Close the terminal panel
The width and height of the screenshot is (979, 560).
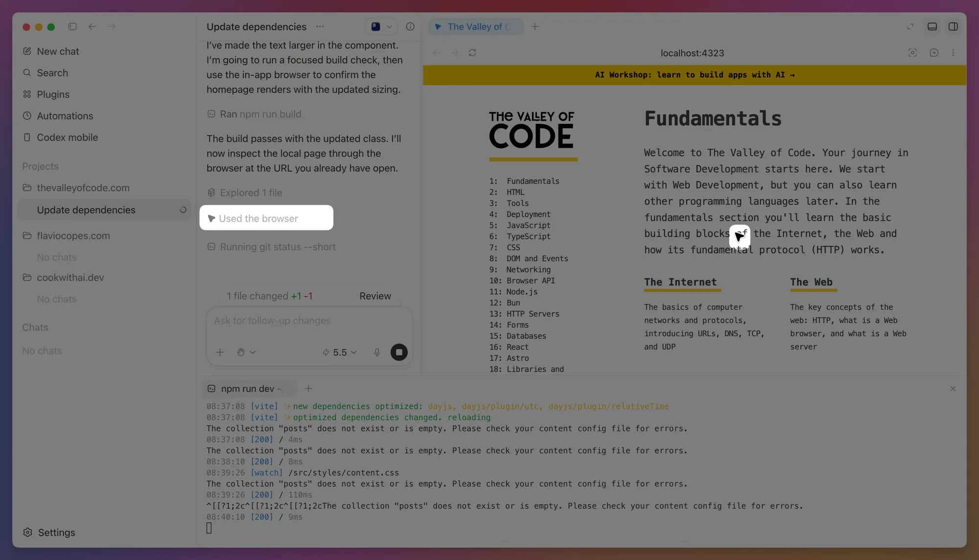coord(953,389)
